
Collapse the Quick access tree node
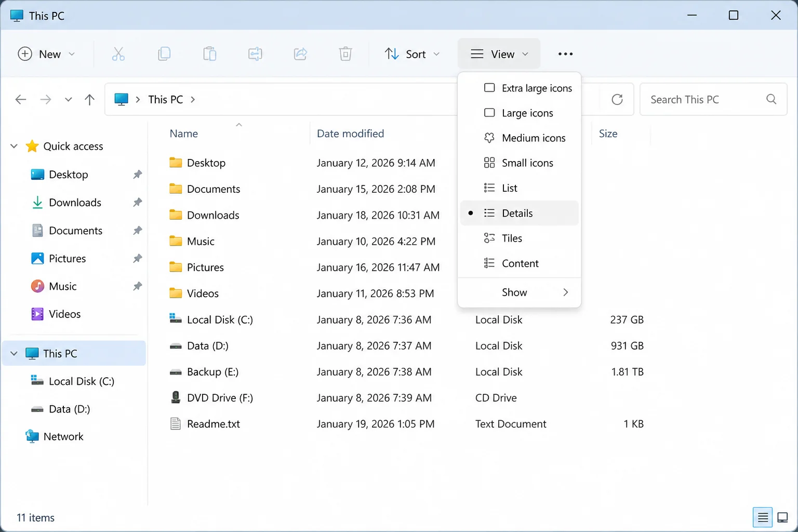14,146
